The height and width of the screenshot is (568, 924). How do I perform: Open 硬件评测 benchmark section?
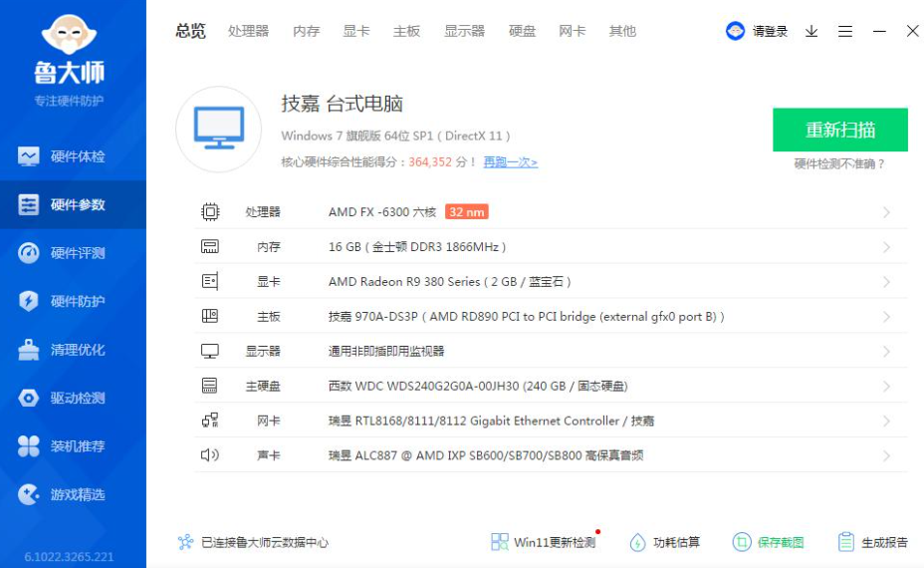pos(73,253)
